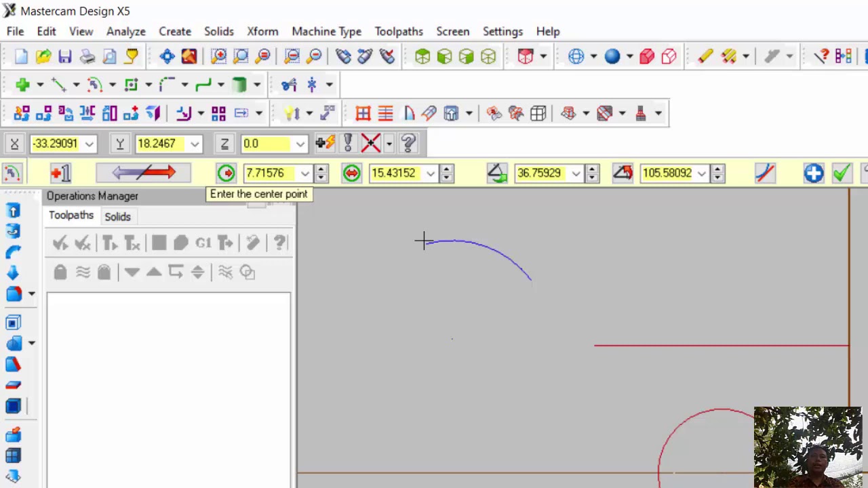Expand the AutoCursor override dropdown arrow
This screenshot has width=868, height=488.
pyautogui.click(x=389, y=143)
